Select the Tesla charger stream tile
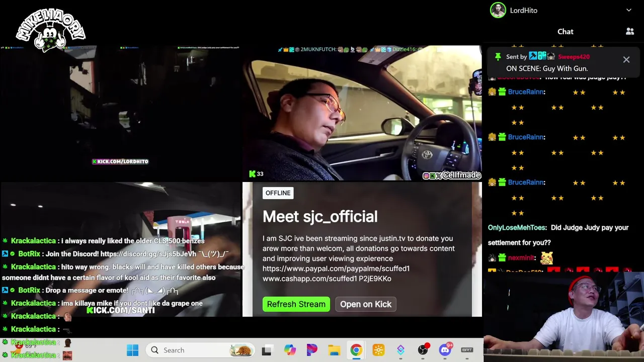 click(120, 249)
